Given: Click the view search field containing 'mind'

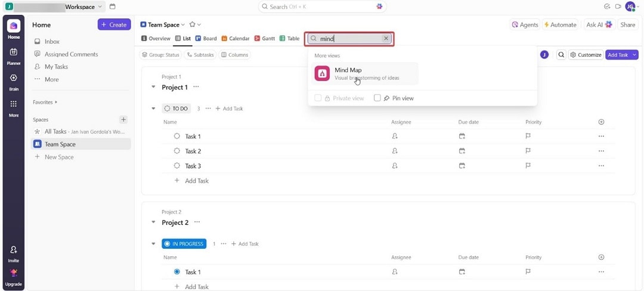Looking at the screenshot, I should 349,39.
